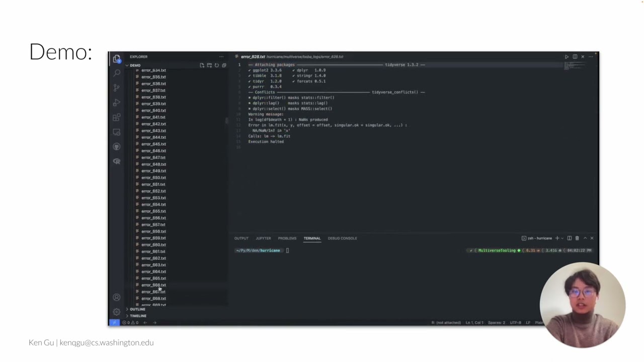Image resolution: width=644 pixels, height=362 pixels.
Task: Add a new terminal with plus icon
Action: (557, 238)
